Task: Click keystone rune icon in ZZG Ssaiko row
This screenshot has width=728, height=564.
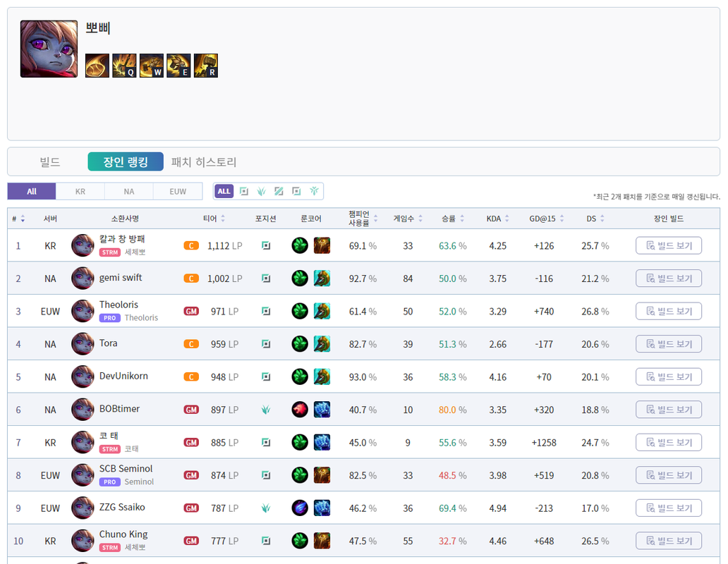Action: [300, 508]
